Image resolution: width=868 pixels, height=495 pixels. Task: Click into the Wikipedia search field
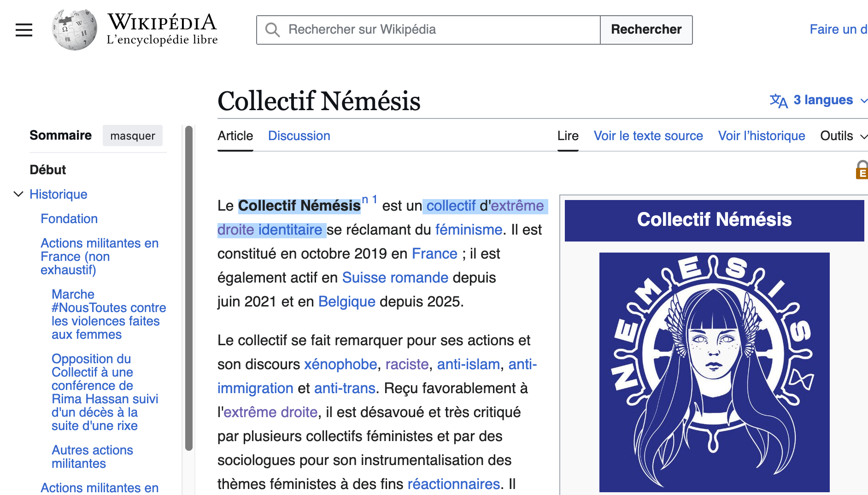438,30
